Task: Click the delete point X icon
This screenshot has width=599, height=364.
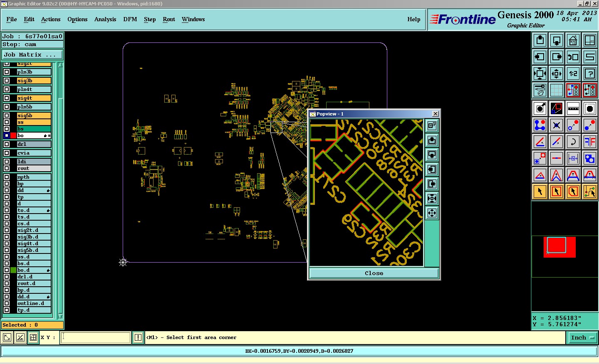Action: click(x=557, y=125)
